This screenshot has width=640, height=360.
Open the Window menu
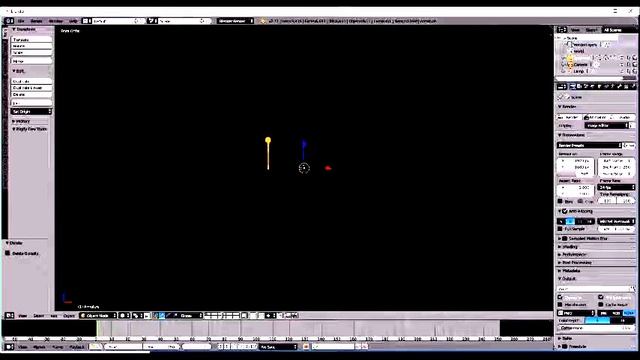point(56,21)
